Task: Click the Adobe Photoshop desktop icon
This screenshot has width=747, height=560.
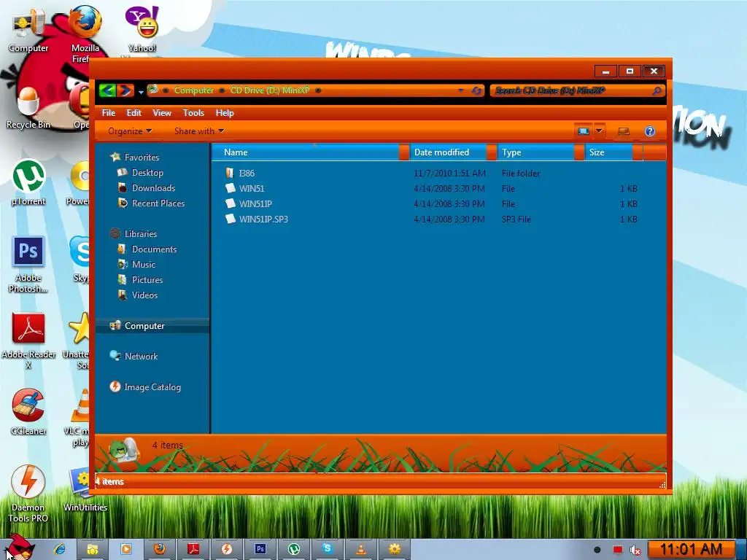Action: (28, 264)
